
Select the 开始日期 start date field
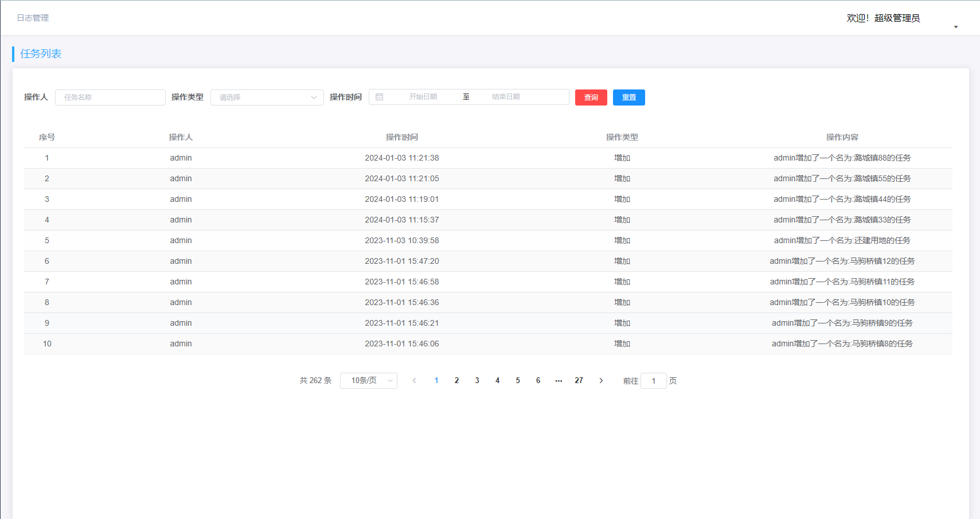[423, 97]
